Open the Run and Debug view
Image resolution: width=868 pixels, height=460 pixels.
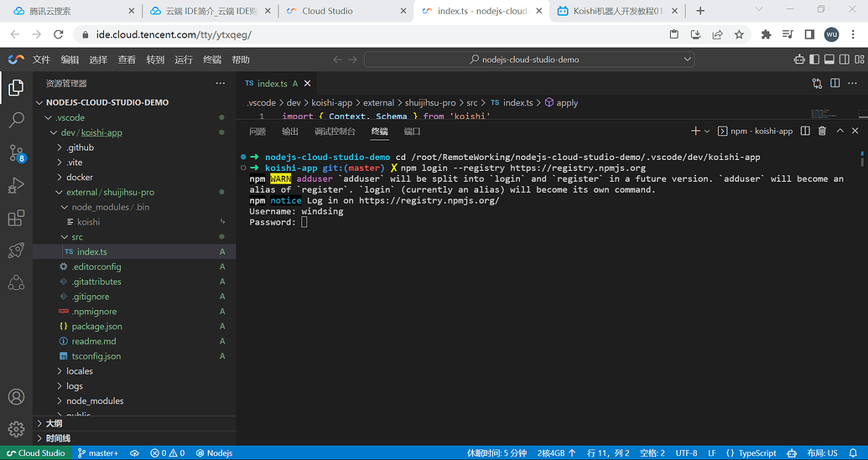point(16,186)
